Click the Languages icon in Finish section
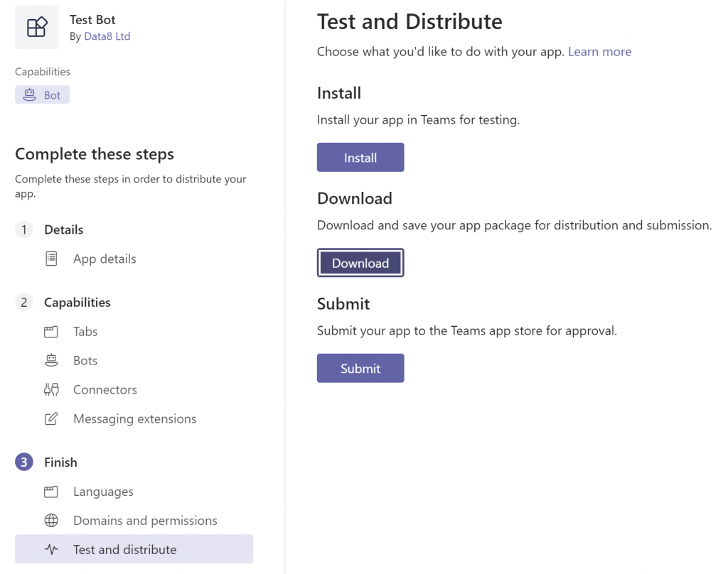Image resolution: width=728 pixels, height=574 pixels. pos(51,492)
